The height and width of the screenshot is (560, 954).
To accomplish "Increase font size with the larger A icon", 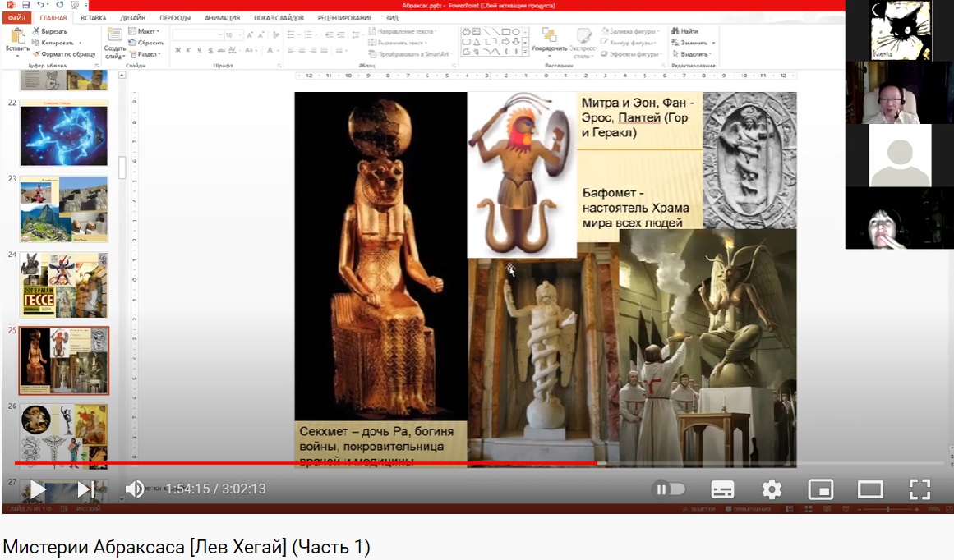I will [250, 35].
